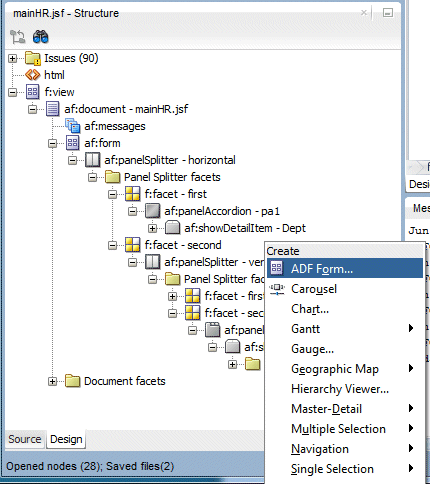430x484 pixels.
Task: Select the Issues (90) folder icon
Action: 33,58
